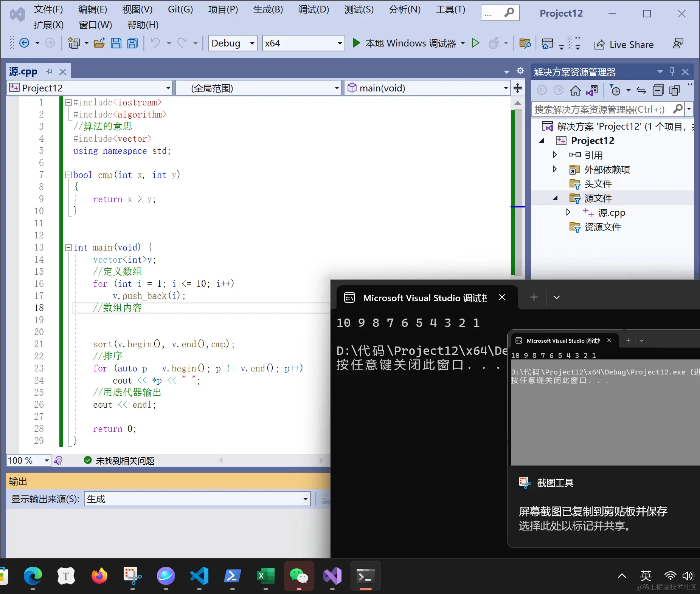Screen dimensions: 700x594
Task: Click the Solution Explorer home icon
Action: click(575, 90)
